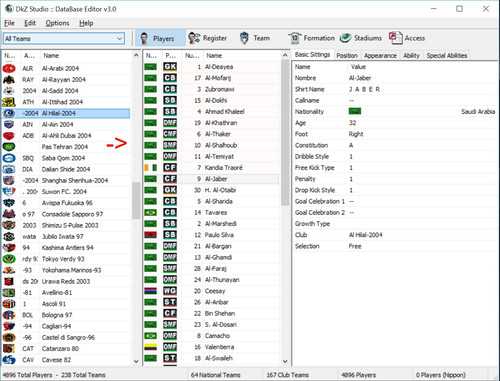
Task: Click the team list scrollbar down arrow
Action: click(x=136, y=361)
